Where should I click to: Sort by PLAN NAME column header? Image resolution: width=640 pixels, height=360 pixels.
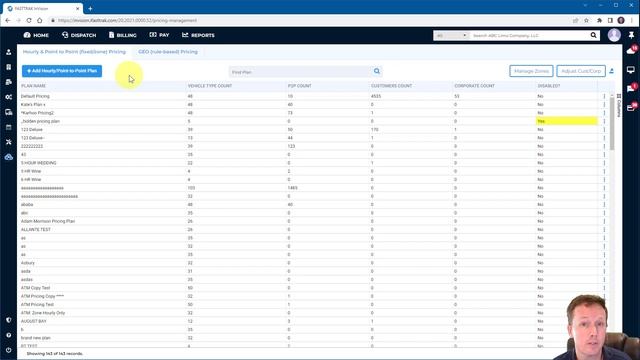click(33, 86)
